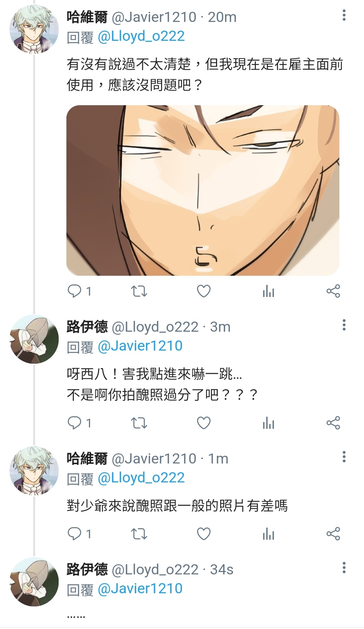Open 路伊德's shovel avatar on 3m reply

[34, 339]
